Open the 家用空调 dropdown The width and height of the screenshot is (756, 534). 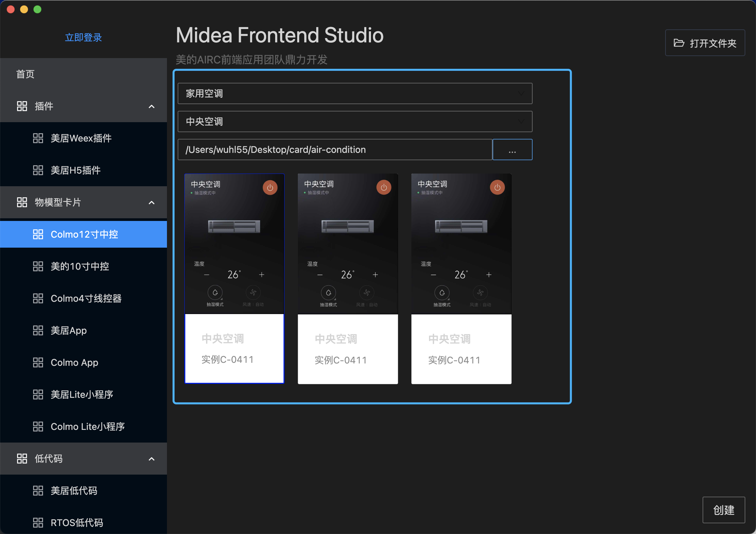[355, 93]
